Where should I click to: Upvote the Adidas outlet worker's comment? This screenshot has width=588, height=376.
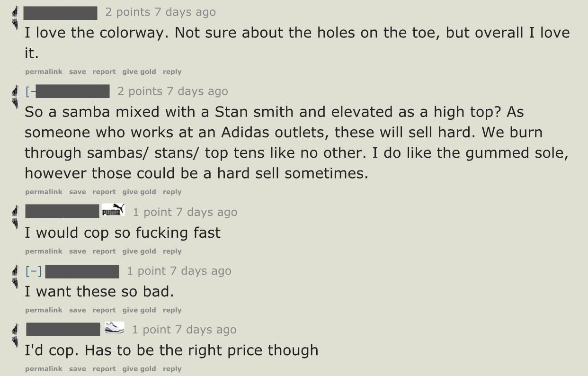(x=15, y=91)
